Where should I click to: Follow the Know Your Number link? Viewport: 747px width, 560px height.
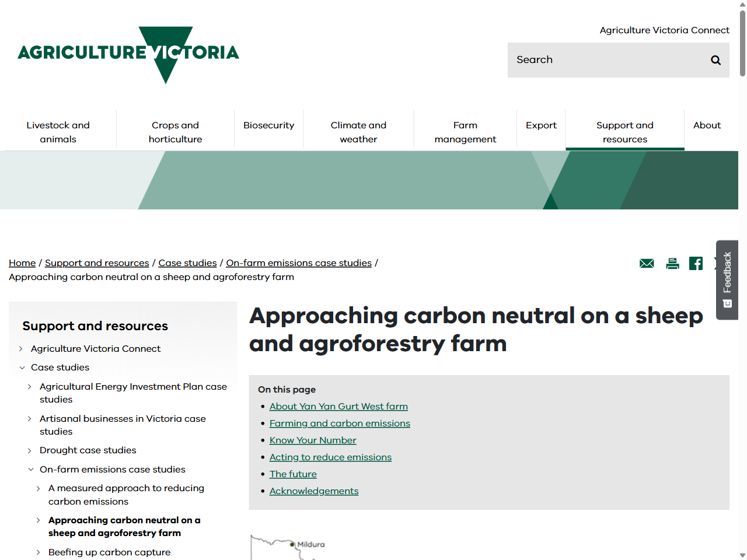pos(312,440)
